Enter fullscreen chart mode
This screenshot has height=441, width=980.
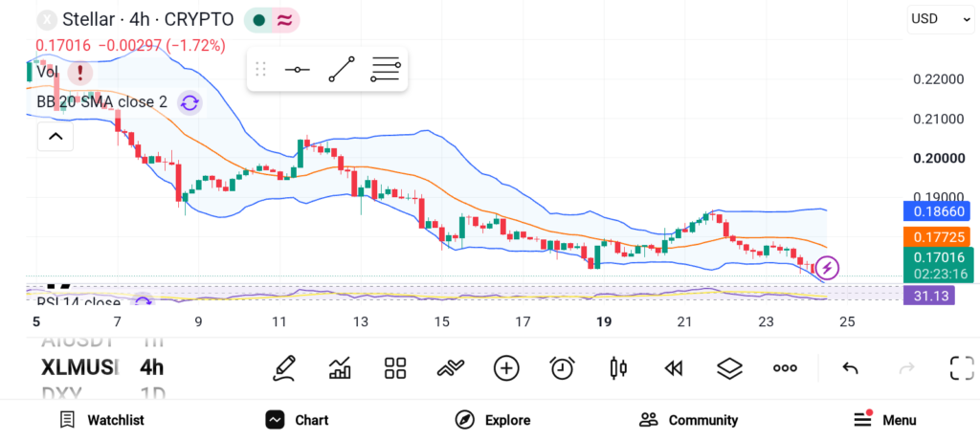(x=962, y=368)
